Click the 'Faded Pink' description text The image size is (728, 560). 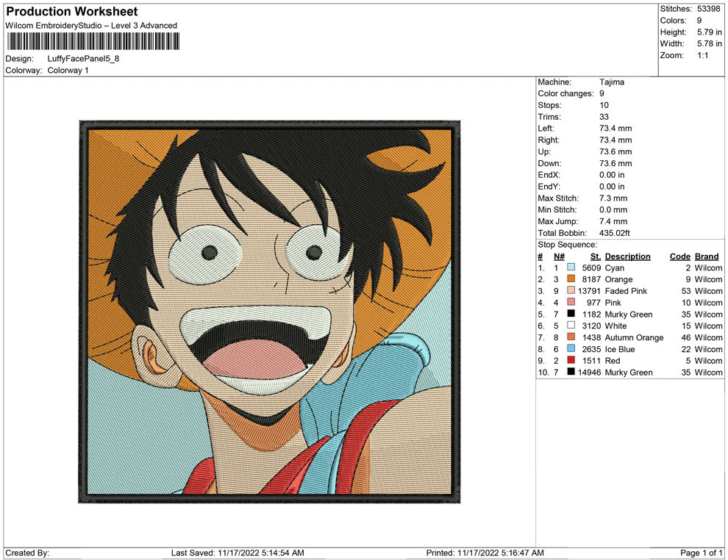click(x=625, y=291)
